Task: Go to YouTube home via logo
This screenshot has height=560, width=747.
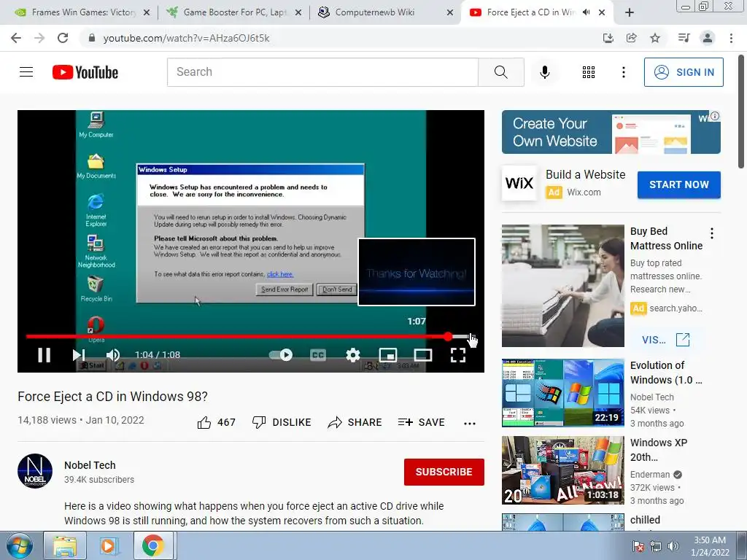Action: coord(85,72)
